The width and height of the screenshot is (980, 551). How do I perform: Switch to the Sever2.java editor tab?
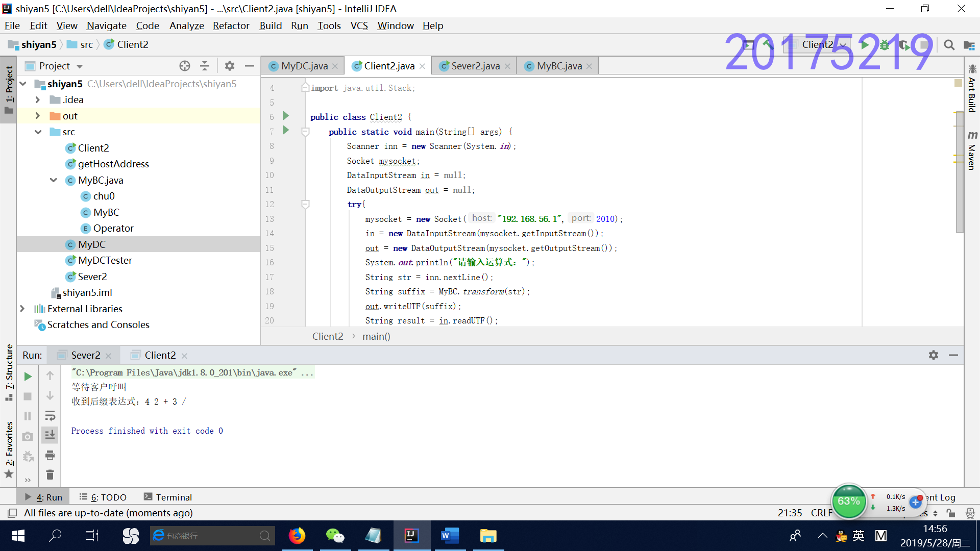coord(475,66)
